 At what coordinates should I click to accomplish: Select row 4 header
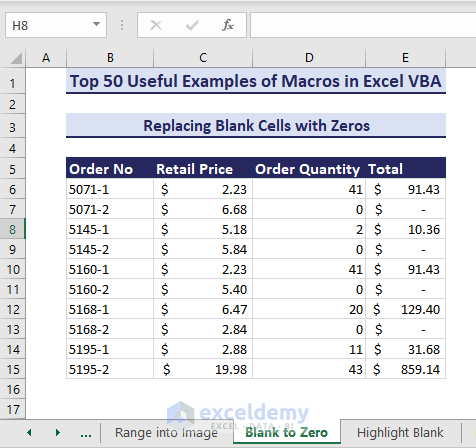13,148
